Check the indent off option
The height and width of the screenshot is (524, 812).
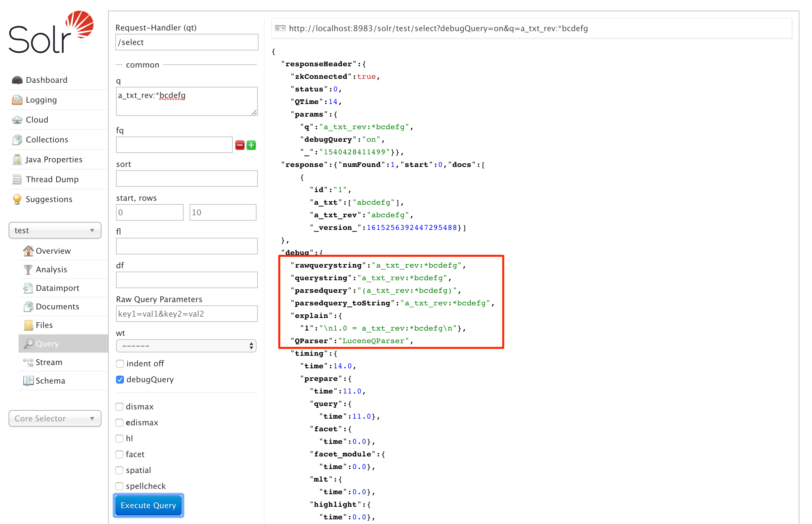pos(120,364)
